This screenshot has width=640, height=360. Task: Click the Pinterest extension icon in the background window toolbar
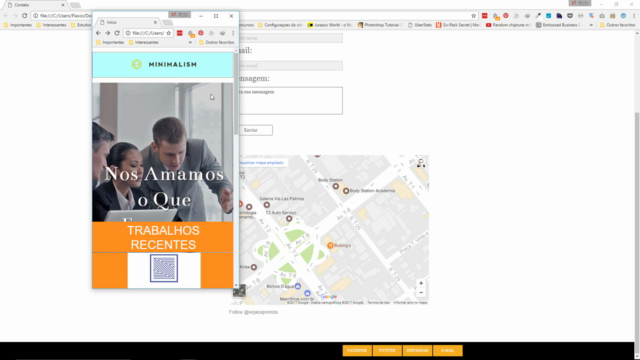(506, 16)
